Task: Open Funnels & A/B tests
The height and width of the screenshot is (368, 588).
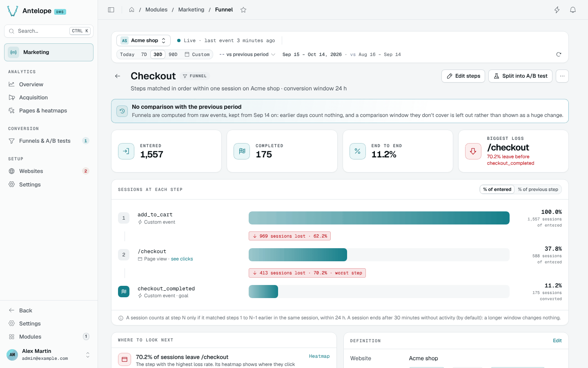Action: tap(49, 141)
